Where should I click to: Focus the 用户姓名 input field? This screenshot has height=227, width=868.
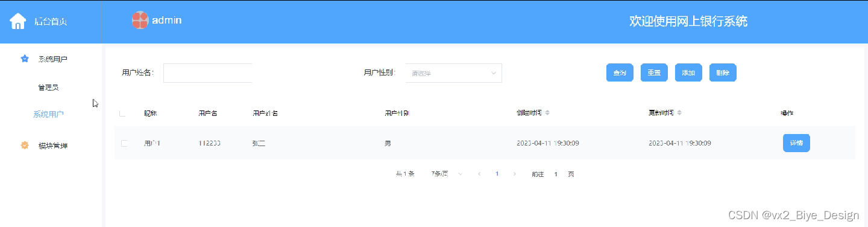pyautogui.click(x=207, y=73)
